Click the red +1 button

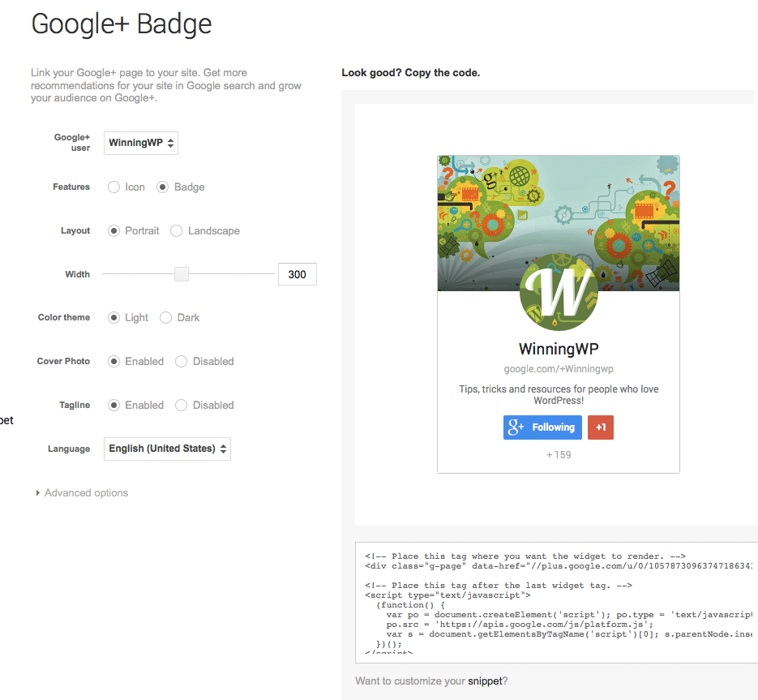coord(601,427)
